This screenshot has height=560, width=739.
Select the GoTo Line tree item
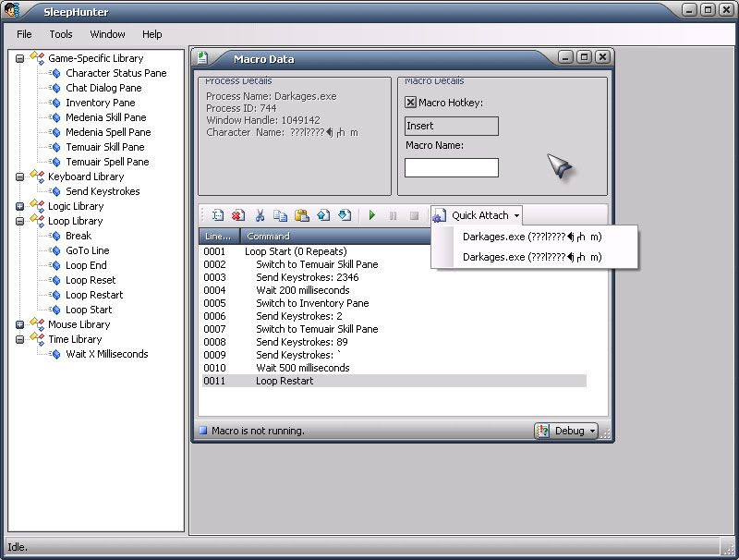[88, 250]
